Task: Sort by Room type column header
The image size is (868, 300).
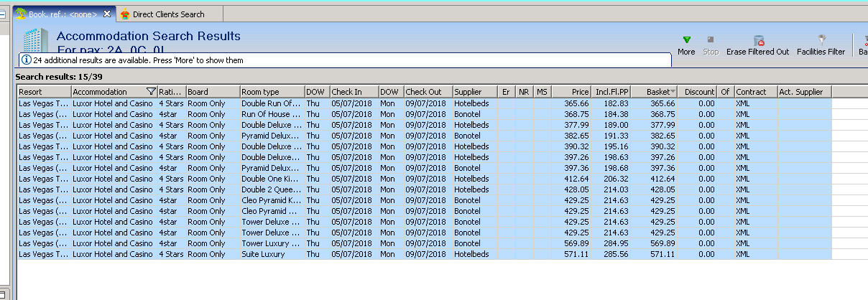Action: pos(272,92)
